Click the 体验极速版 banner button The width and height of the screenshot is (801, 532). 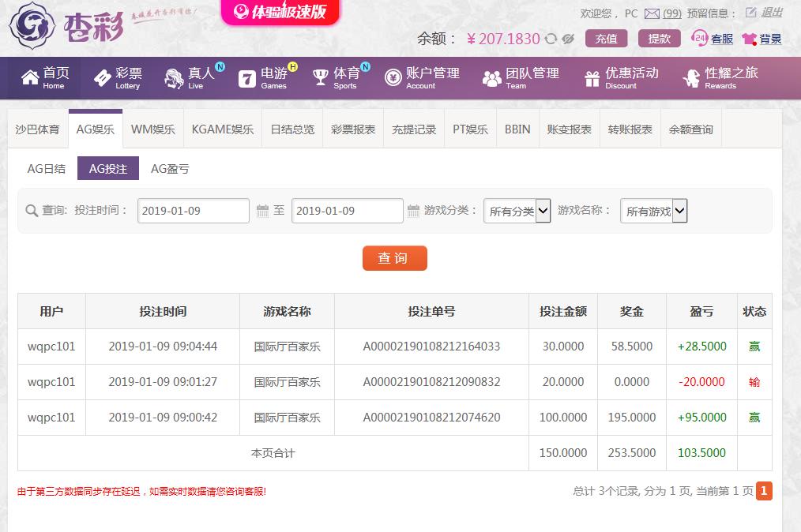280,12
